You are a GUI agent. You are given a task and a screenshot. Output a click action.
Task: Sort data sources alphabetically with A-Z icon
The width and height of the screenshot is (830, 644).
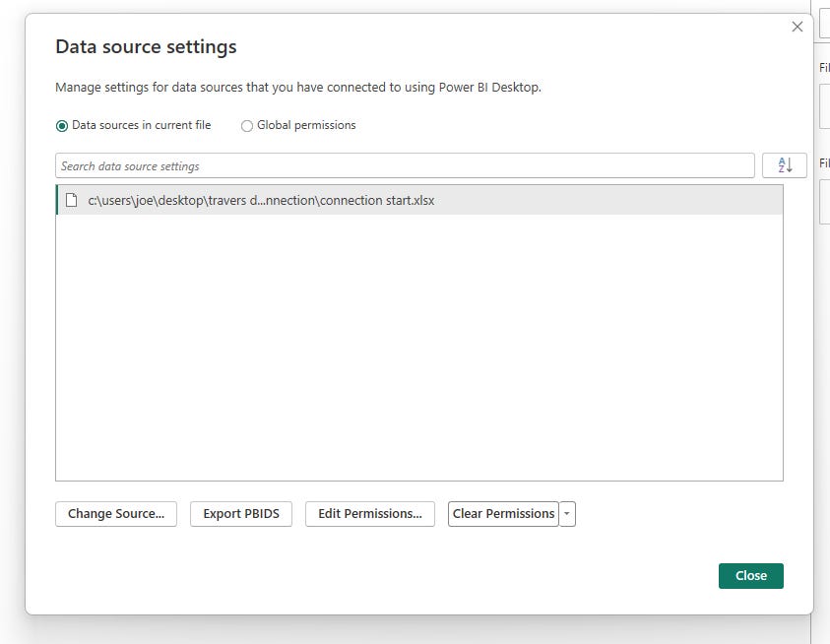point(784,164)
